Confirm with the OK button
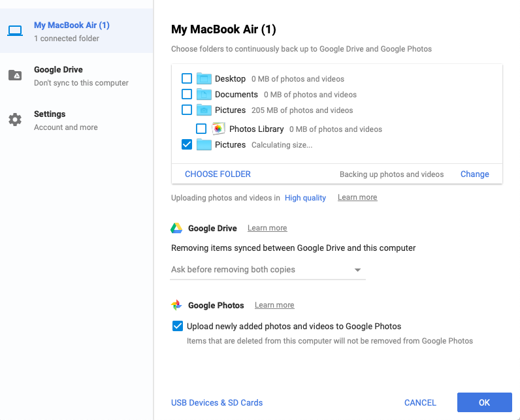This screenshot has height=420, width=520. [x=484, y=402]
